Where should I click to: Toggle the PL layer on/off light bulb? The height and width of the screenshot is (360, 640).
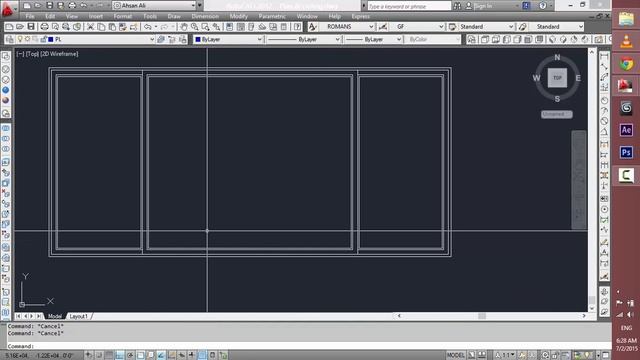20,39
